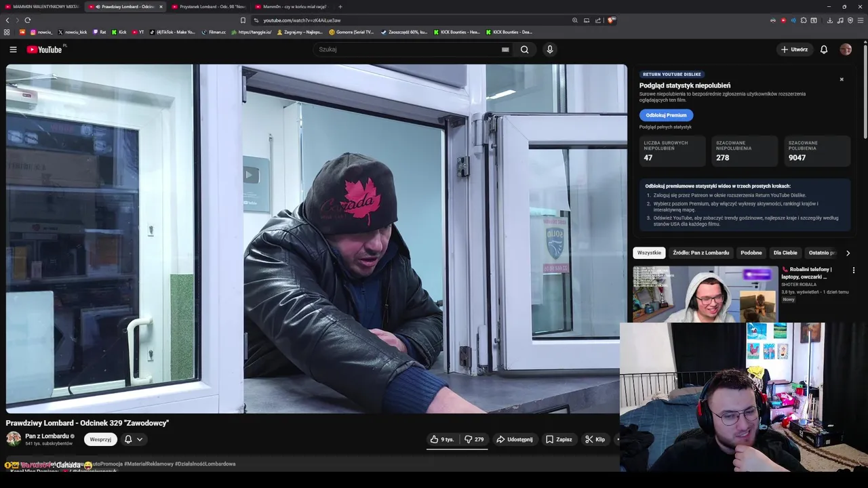
Task: Open the Rat Twitch bookmark
Action: point(100,32)
